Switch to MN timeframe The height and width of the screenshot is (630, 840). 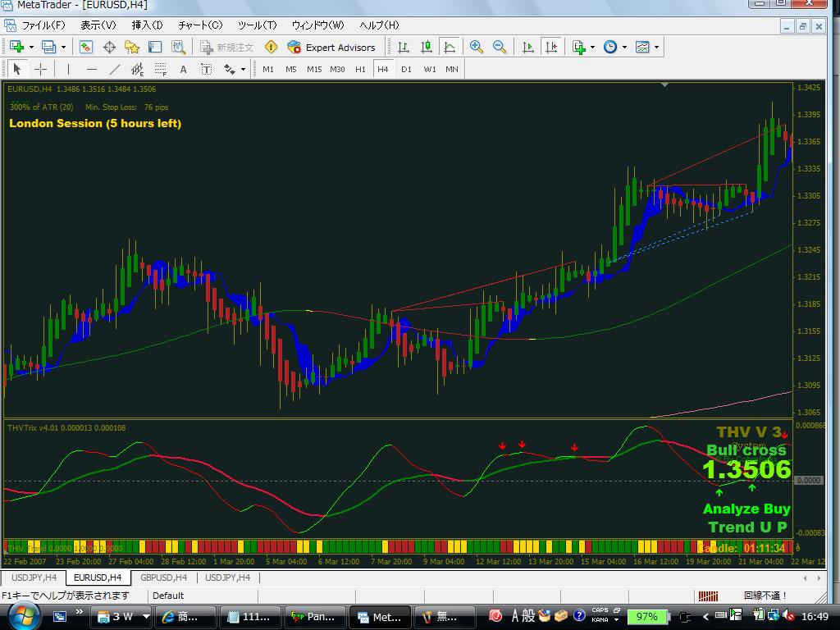click(x=452, y=69)
